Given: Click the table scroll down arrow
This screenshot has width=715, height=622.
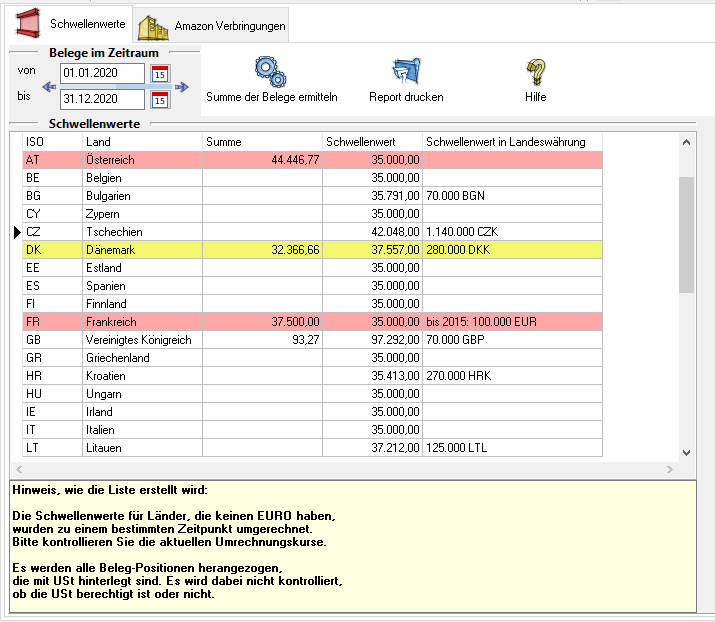Looking at the screenshot, I should pos(686,452).
